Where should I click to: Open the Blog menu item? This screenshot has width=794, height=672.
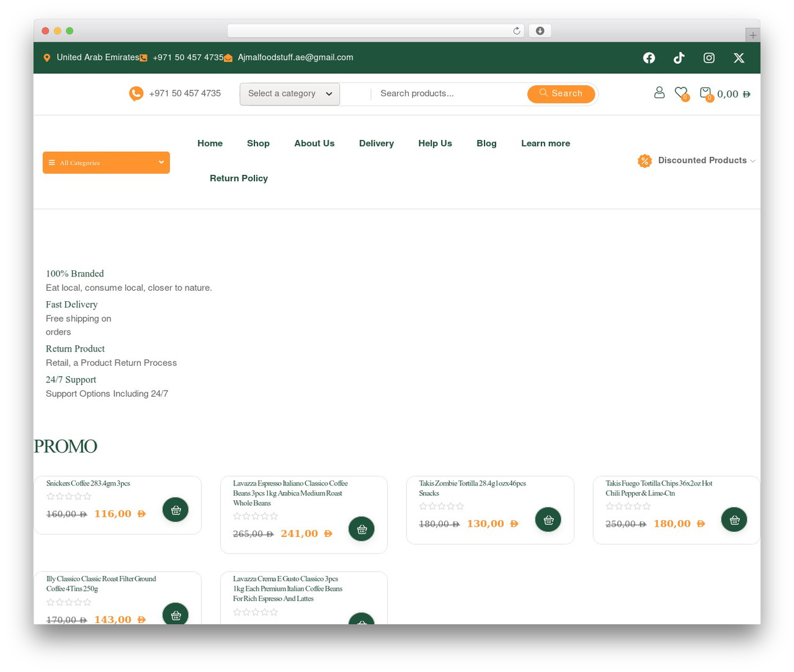[x=486, y=143]
